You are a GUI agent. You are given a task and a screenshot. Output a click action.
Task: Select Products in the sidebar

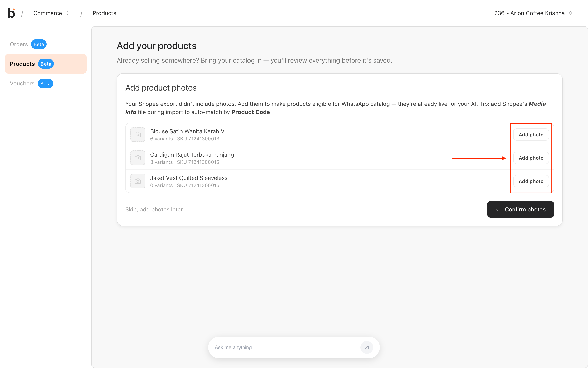point(46,64)
